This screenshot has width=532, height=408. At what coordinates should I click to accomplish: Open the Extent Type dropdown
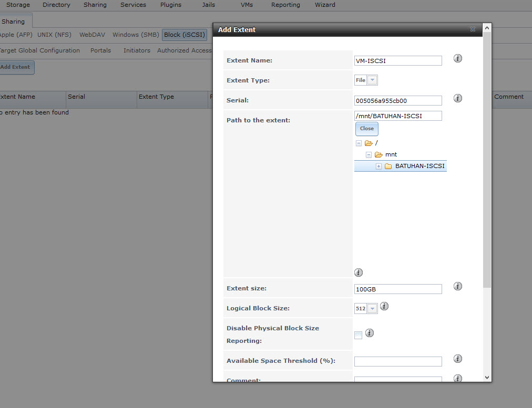click(x=372, y=80)
